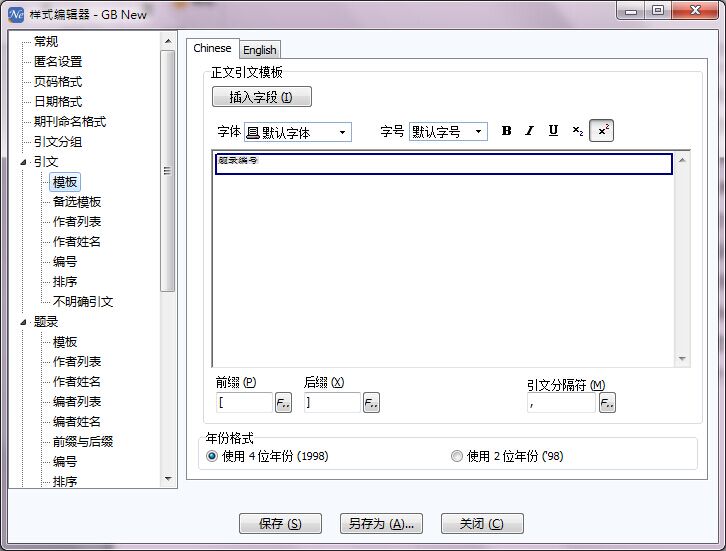Click the NoteExpress app icon in title bar
The height and width of the screenshot is (551, 726).
16,14
